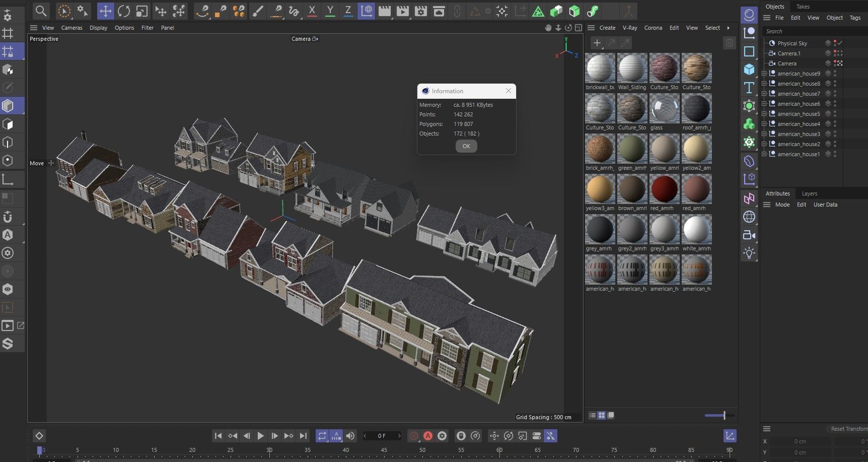The height and width of the screenshot is (462, 868).
Task: Click the Axis tool icon in left palette
Action: tap(8, 179)
